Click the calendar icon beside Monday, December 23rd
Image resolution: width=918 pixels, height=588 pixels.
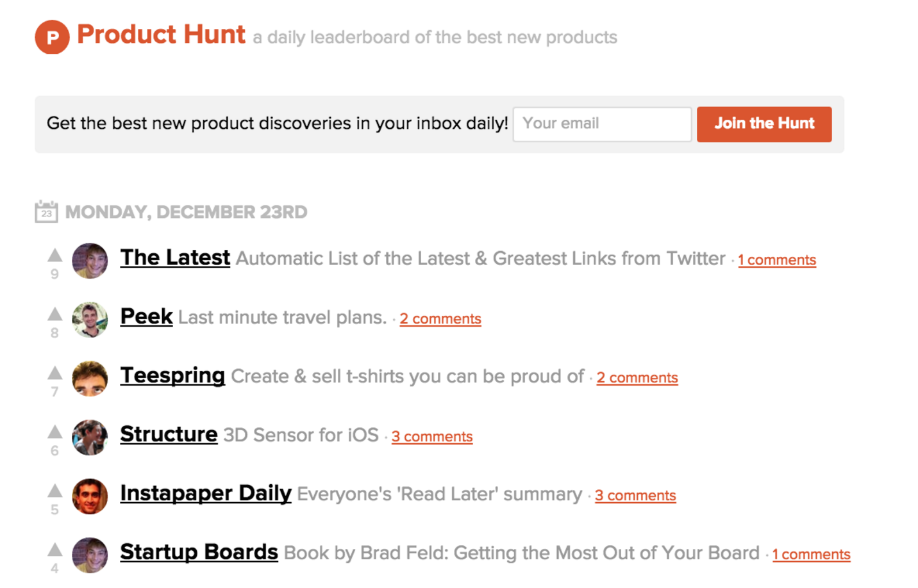point(46,211)
